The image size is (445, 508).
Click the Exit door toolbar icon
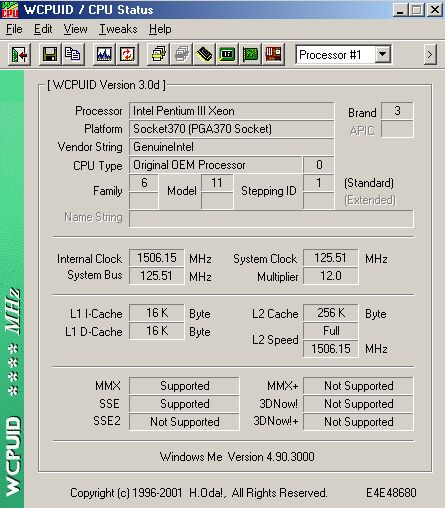pyautogui.click(x=19, y=54)
